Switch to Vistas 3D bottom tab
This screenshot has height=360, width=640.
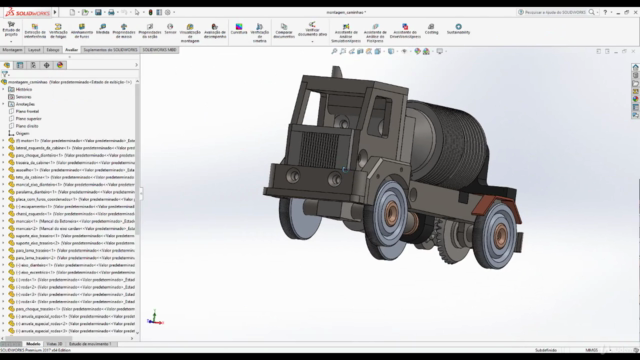pos(54,344)
